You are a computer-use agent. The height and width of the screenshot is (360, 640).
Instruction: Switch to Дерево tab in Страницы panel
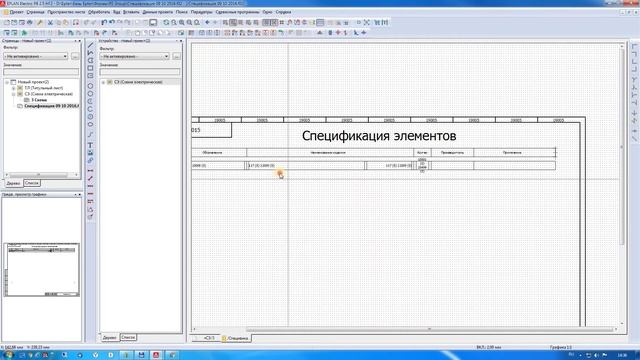click(x=13, y=183)
